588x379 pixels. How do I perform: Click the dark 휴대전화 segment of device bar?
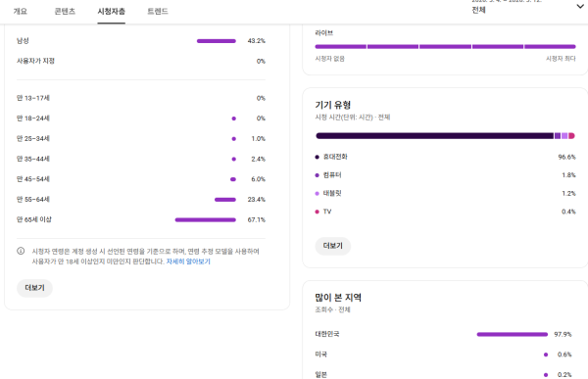click(434, 136)
